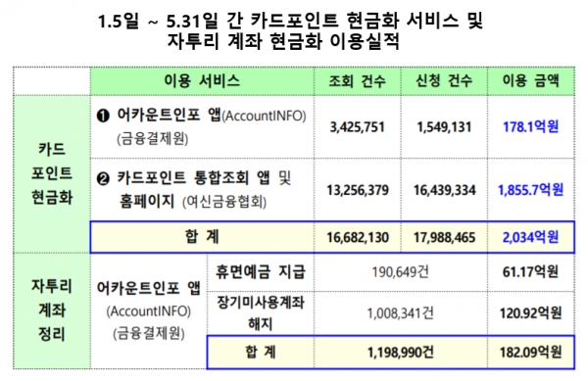Screen dimensions: 588x381
Task: Select the value 1,008,341건
Action: pyautogui.click(x=401, y=312)
